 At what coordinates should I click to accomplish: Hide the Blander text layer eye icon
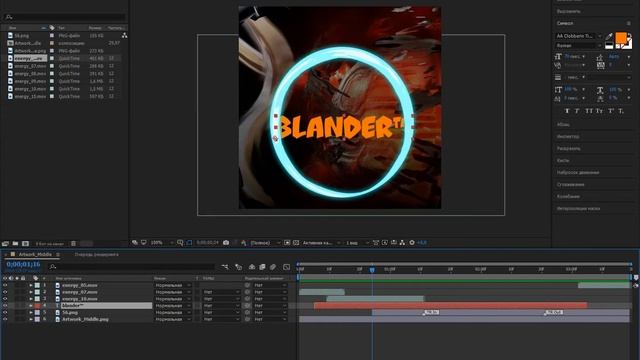tap(5, 306)
